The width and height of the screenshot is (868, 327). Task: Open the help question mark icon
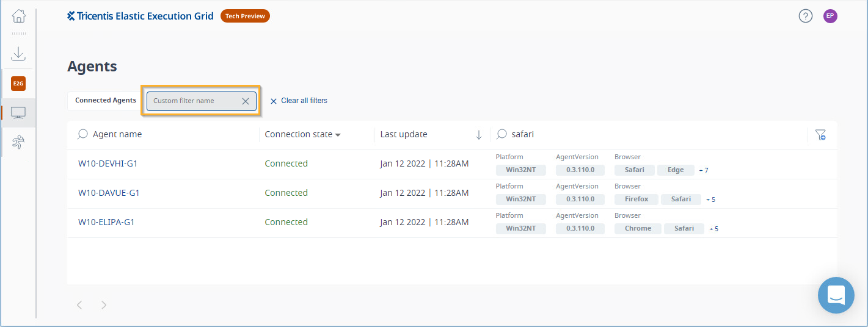click(x=806, y=16)
